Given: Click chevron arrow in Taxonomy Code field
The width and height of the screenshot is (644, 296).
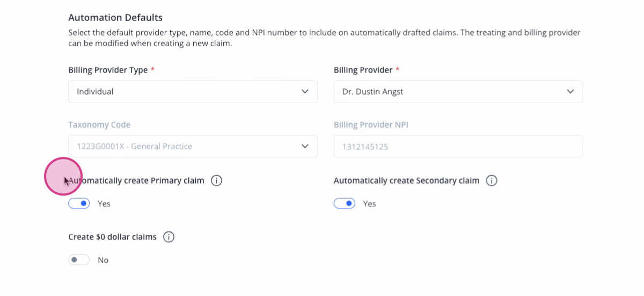Looking at the screenshot, I should (x=305, y=146).
